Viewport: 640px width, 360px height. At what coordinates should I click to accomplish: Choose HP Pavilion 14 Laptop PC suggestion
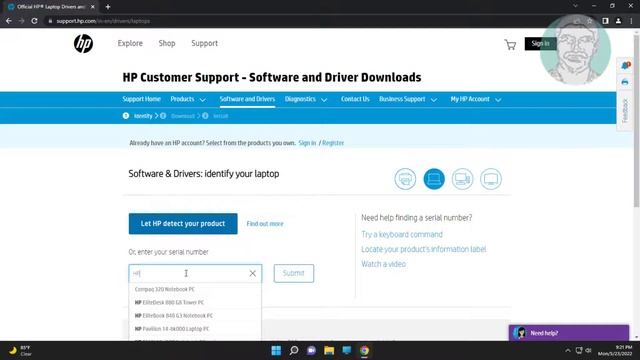click(x=195, y=329)
